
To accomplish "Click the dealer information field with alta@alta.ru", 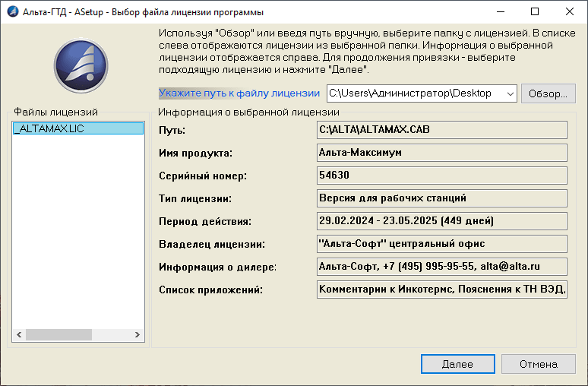I will tap(441, 267).
